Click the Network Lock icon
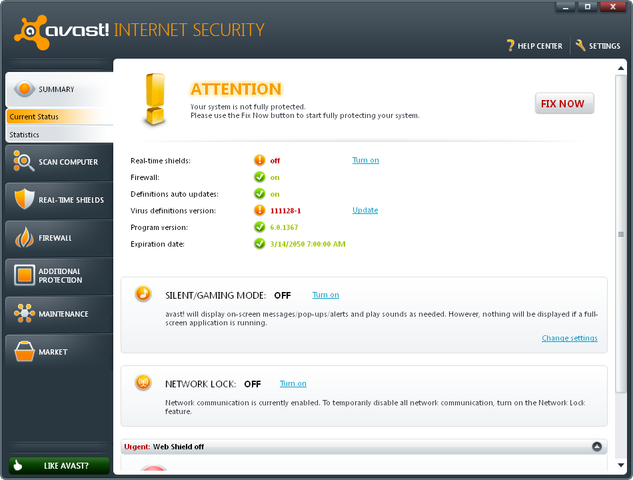Viewport: 633px width, 480px height. click(145, 382)
